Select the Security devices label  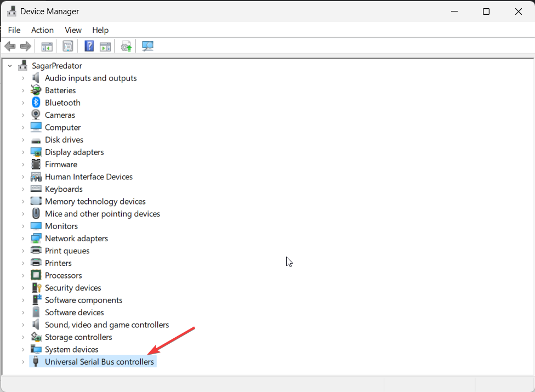point(73,288)
